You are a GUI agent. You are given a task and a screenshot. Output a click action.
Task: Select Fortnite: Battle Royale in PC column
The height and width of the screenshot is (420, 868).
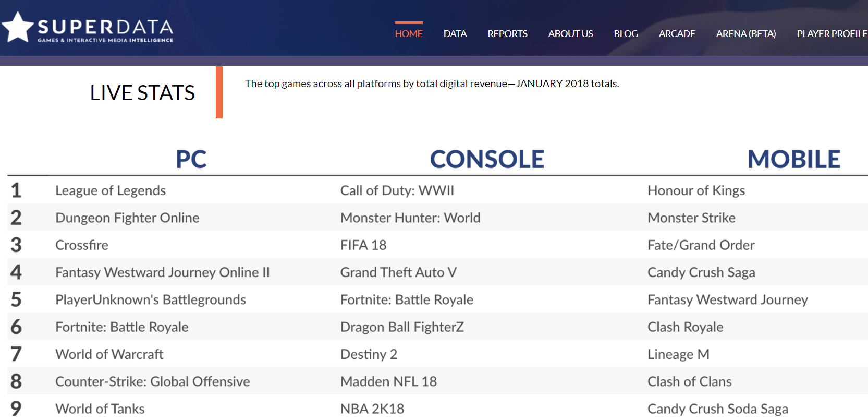point(122,327)
